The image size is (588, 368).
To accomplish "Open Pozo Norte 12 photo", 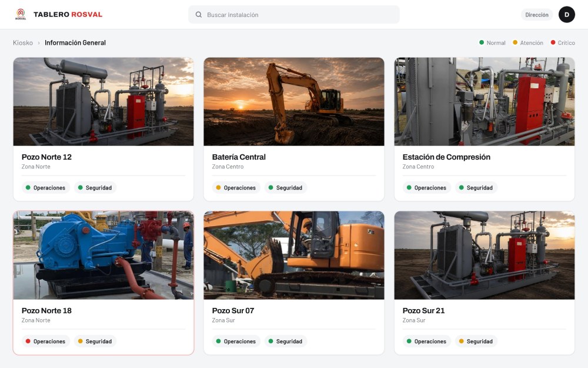I will pos(103,101).
